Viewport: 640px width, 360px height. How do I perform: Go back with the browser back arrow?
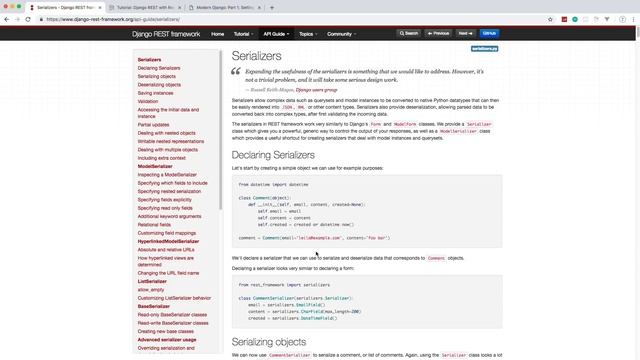(7, 19)
